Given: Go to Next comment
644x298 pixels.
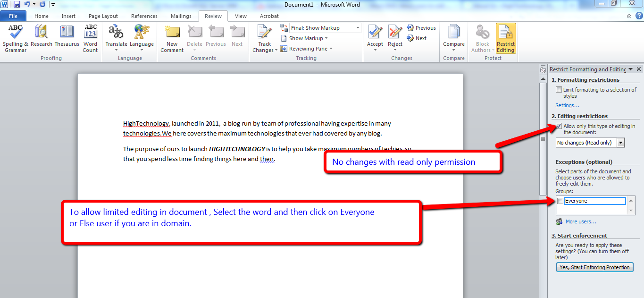Looking at the screenshot, I should click(x=237, y=36).
